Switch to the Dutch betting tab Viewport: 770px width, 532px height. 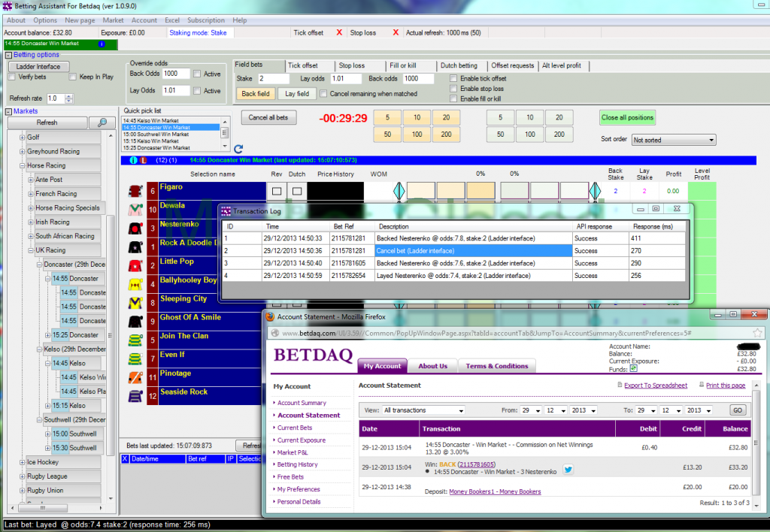point(461,65)
